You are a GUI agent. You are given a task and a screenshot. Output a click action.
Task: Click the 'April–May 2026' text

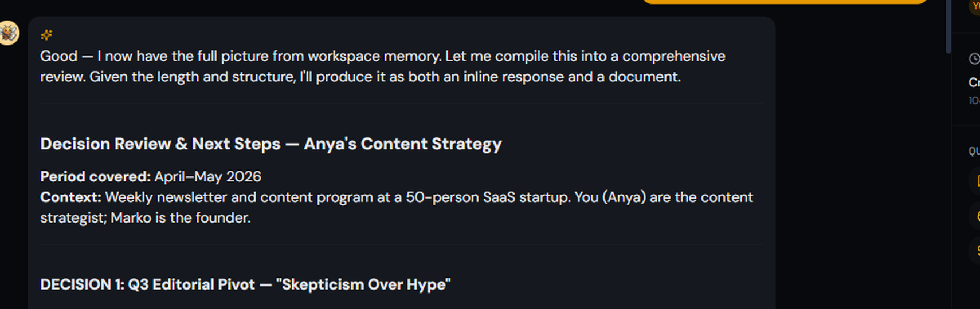click(x=207, y=176)
